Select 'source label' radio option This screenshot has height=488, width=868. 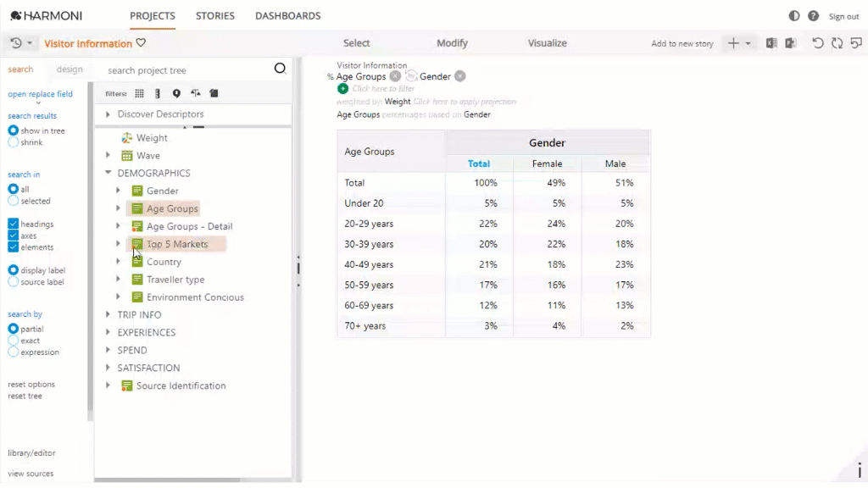click(x=14, y=281)
